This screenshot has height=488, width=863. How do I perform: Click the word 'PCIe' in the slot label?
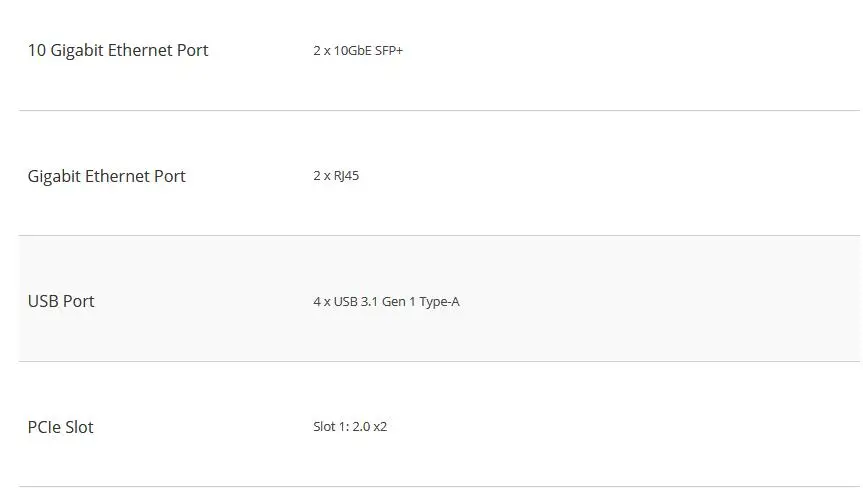pos(45,427)
